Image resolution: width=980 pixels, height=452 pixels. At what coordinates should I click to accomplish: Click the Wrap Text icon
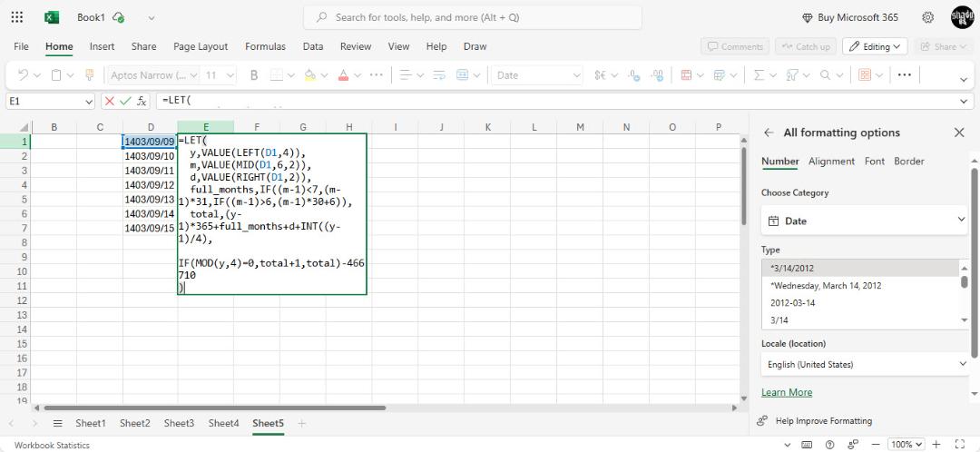[x=439, y=75]
